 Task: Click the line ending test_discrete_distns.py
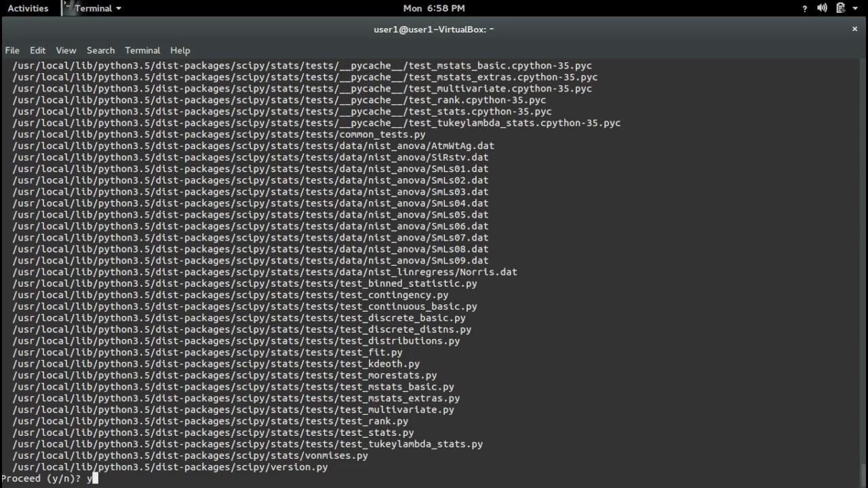(242, 330)
